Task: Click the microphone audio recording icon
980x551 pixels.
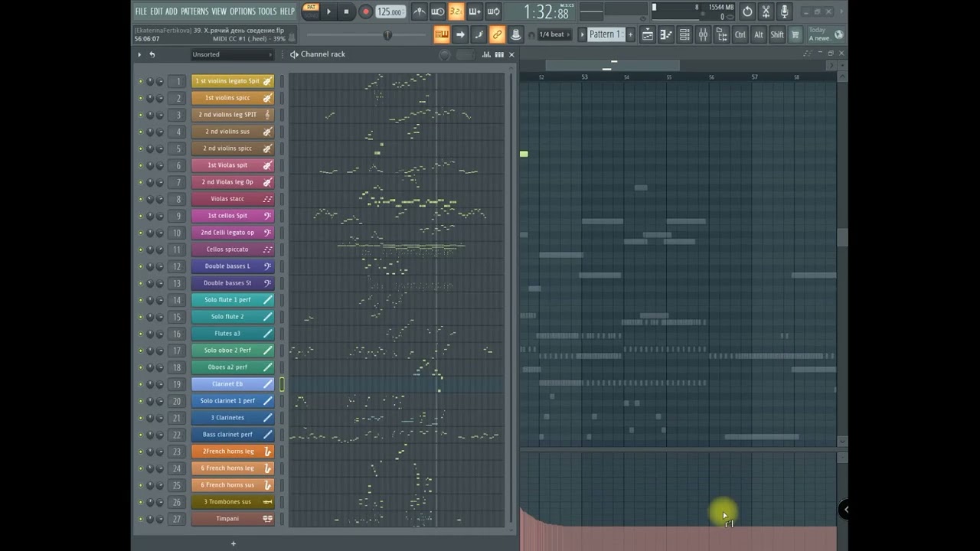Action: pos(784,11)
